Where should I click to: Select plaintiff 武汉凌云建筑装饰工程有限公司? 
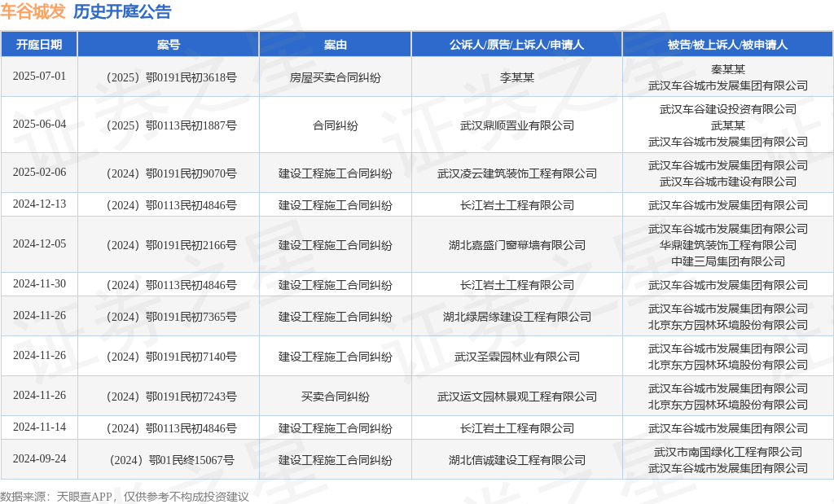coord(516,173)
